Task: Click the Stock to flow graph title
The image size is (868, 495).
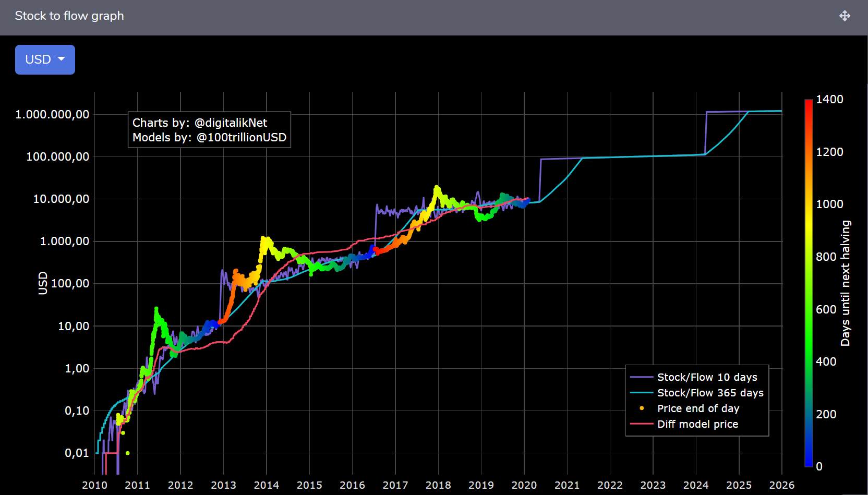Action: pos(69,16)
